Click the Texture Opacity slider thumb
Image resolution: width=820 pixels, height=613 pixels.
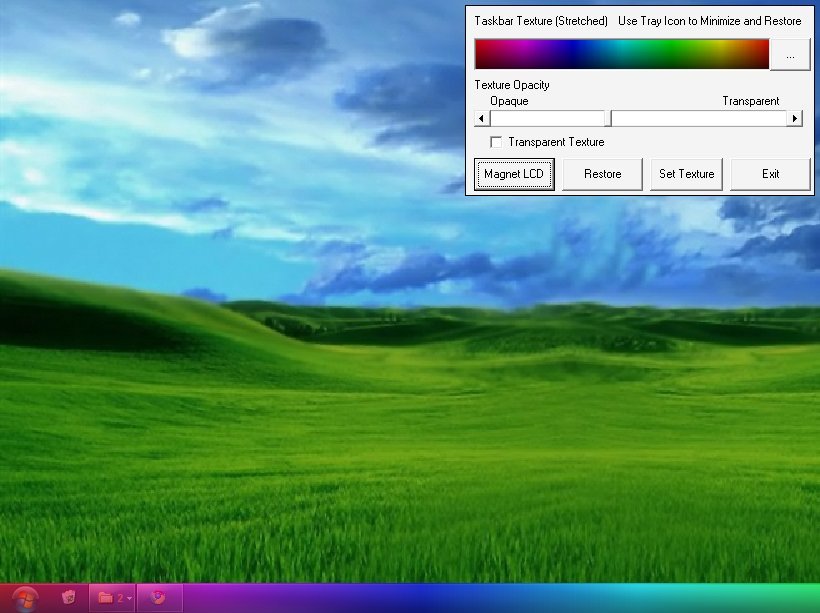(x=609, y=119)
